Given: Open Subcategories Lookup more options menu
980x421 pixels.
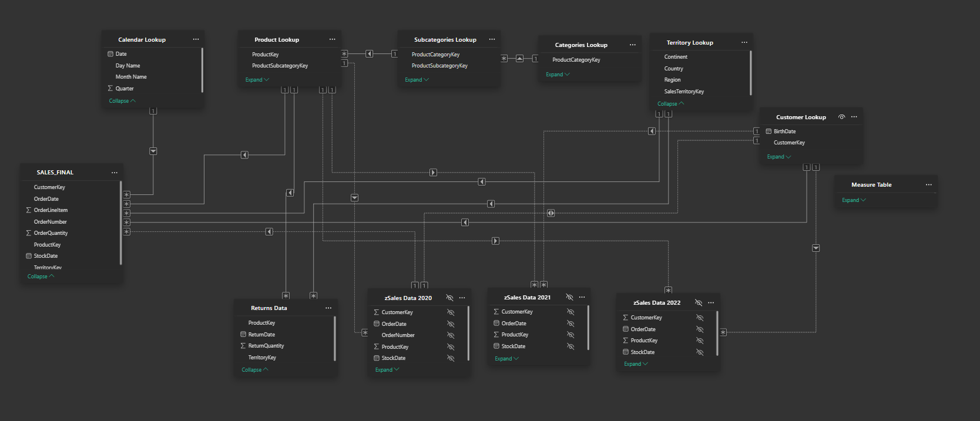Looking at the screenshot, I should coord(492,39).
